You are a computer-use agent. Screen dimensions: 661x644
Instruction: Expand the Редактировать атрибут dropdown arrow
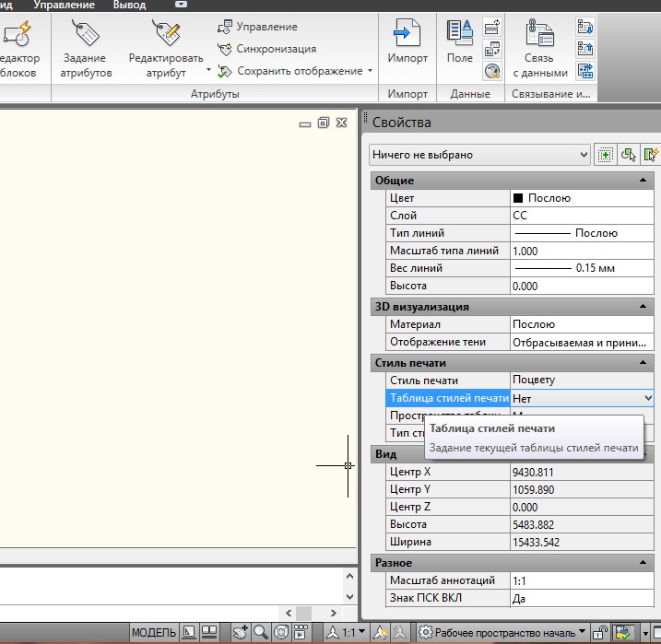tap(208, 69)
